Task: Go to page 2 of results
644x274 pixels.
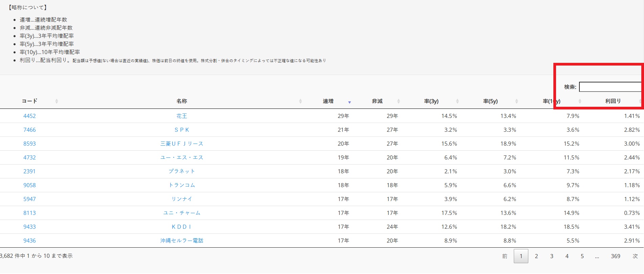Action: point(536,256)
